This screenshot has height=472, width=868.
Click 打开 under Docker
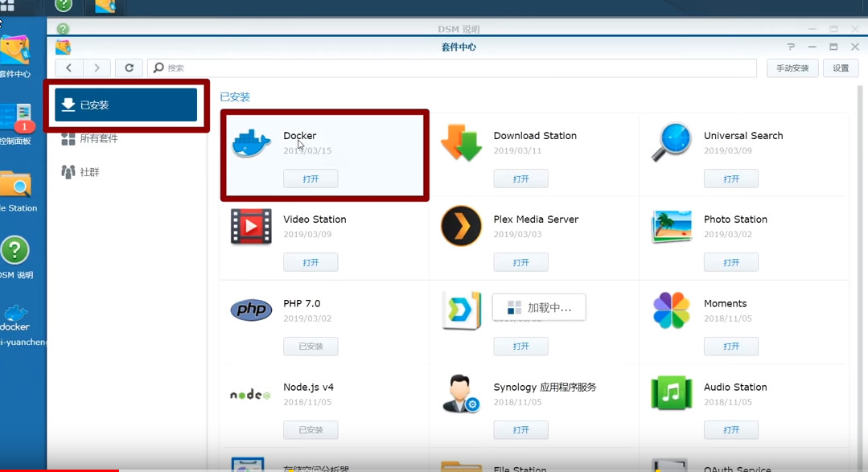[x=311, y=179]
